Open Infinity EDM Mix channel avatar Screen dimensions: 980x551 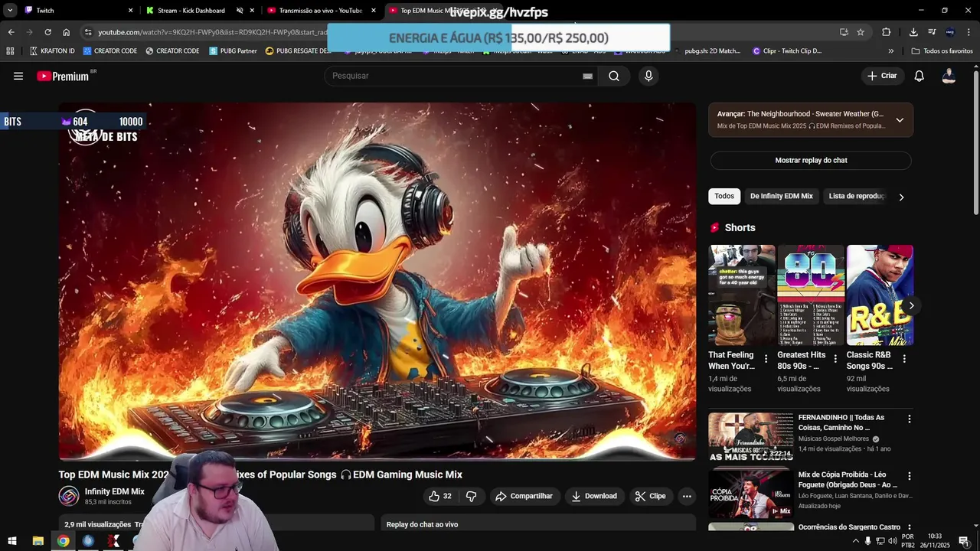coord(69,496)
